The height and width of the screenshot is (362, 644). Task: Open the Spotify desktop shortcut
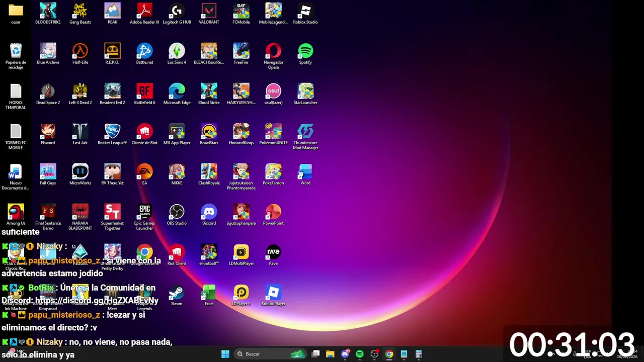tap(305, 54)
